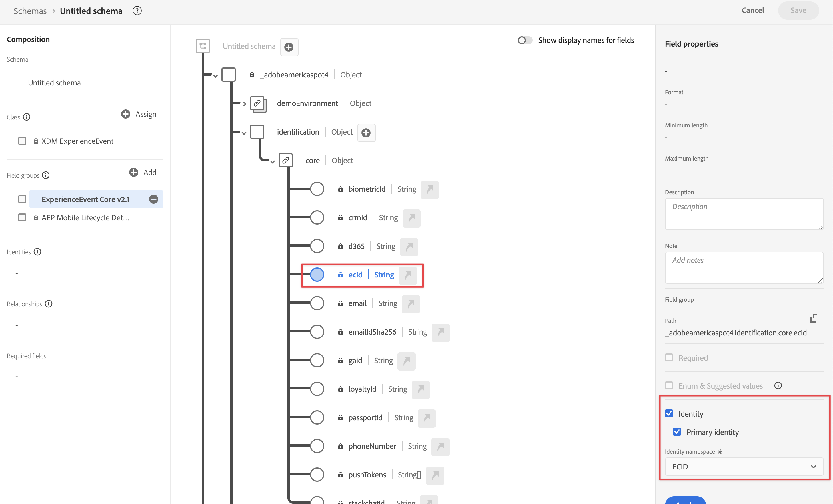Viewport: 833px width, 504px height.
Task: Click info icon beside Enum & Suggested values
Action: point(778,386)
